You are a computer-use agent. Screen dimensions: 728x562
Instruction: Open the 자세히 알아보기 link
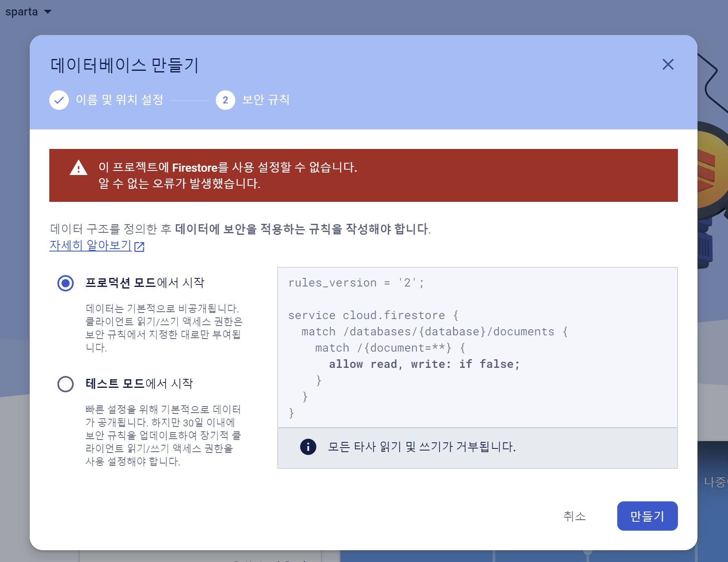[90, 245]
